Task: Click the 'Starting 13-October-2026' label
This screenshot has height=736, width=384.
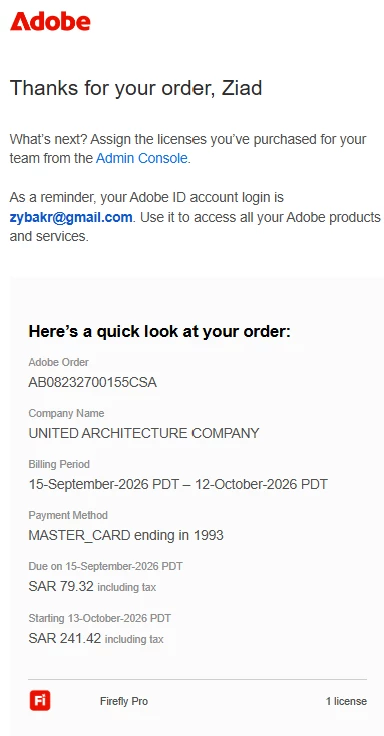Action: point(100,618)
